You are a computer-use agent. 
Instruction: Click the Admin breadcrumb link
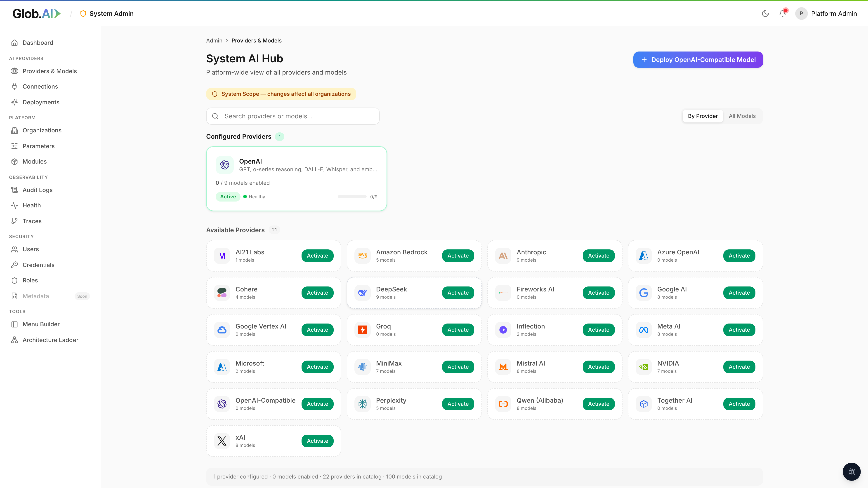[214, 40]
